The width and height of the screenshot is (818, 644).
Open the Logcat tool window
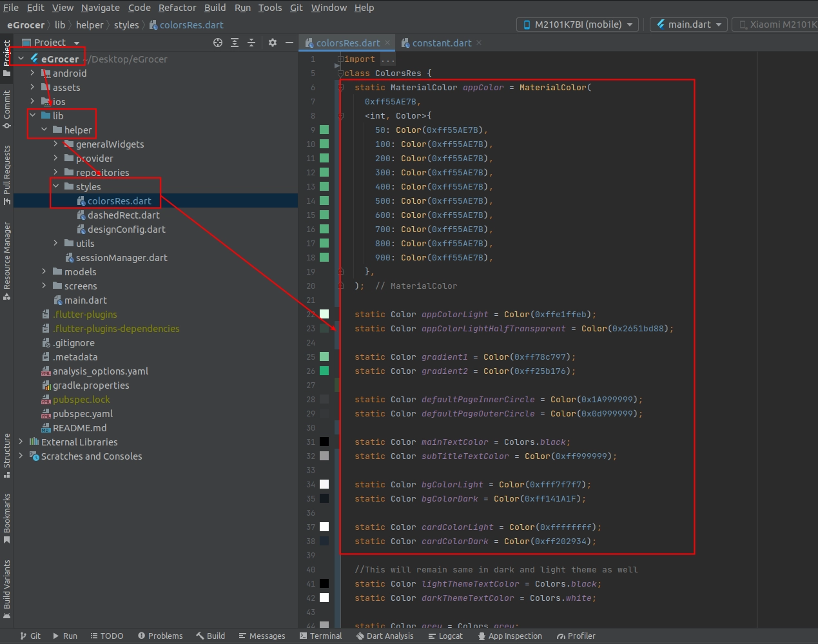(x=445, y=636)
